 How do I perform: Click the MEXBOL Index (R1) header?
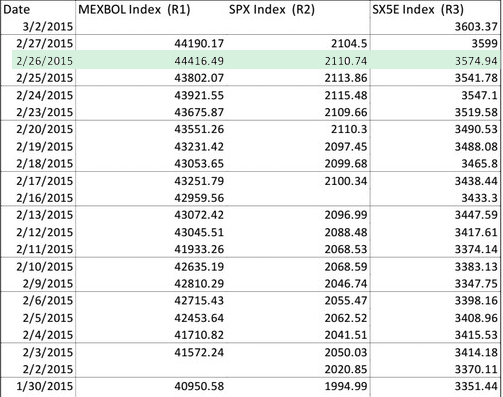[134, 9]
